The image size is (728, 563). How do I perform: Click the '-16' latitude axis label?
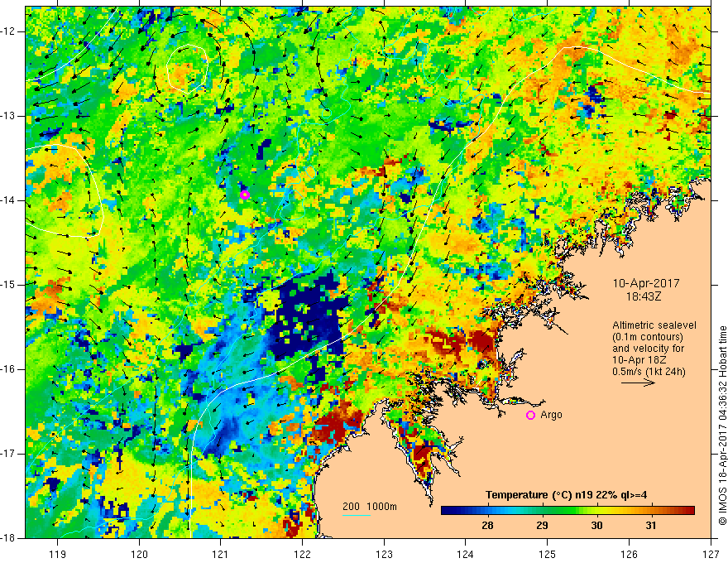point(9,369)
